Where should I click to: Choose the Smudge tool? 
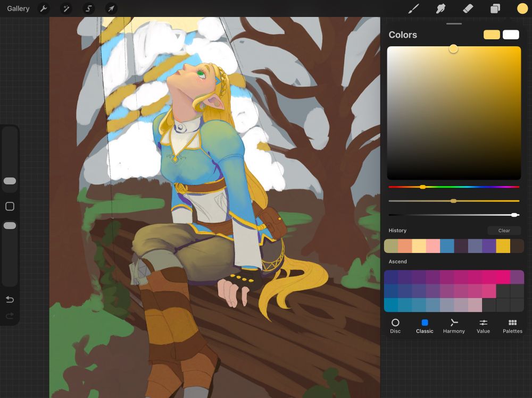click(440, 9)
